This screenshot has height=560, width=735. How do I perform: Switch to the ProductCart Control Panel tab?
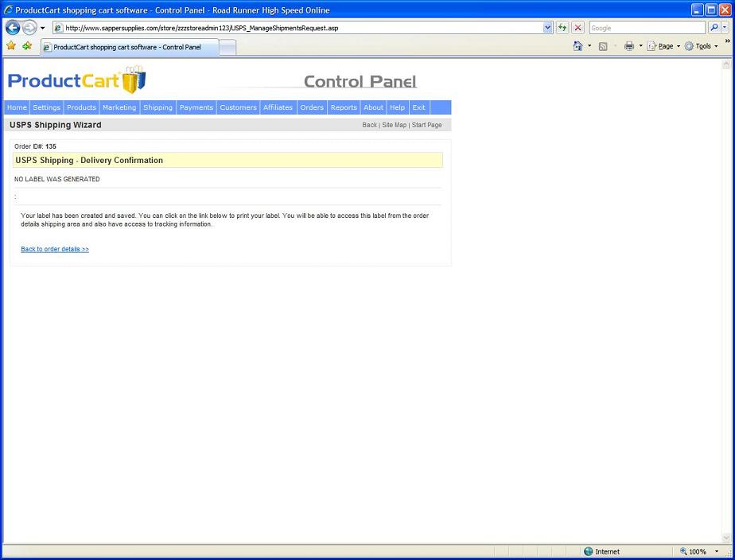127,48
